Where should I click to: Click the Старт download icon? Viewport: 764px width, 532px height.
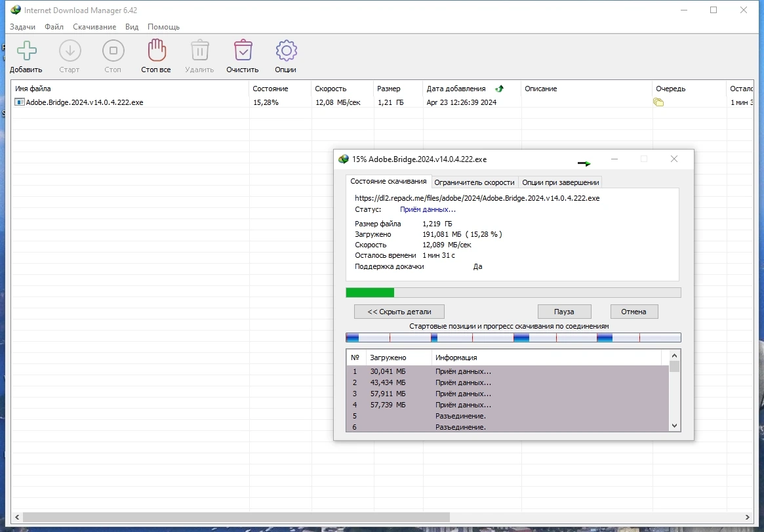click(70, 51)
